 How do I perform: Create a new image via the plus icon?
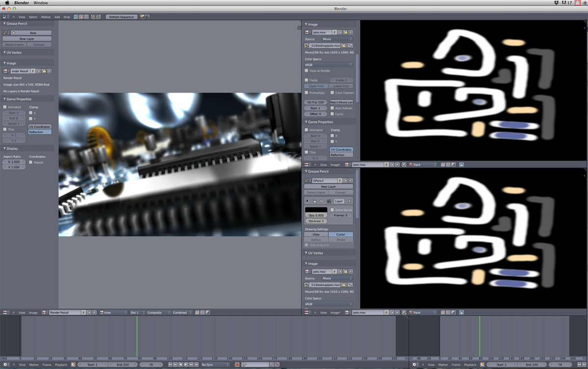(x=341, y=32)
